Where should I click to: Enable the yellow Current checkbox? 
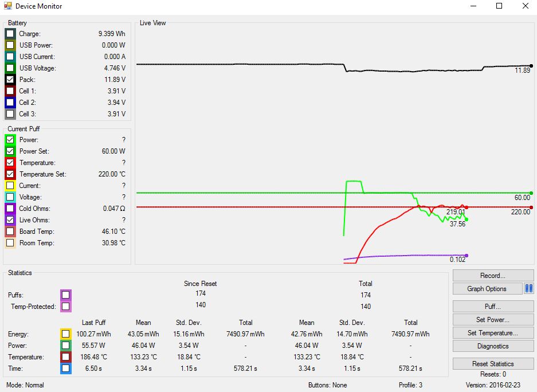coord(10,186)
